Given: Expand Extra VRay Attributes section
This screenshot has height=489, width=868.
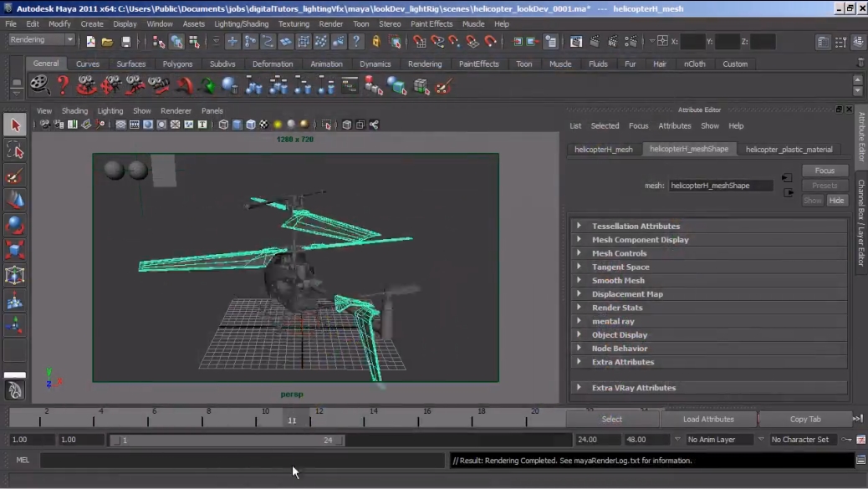Looking at the screenshot, I should click(709, 388).
